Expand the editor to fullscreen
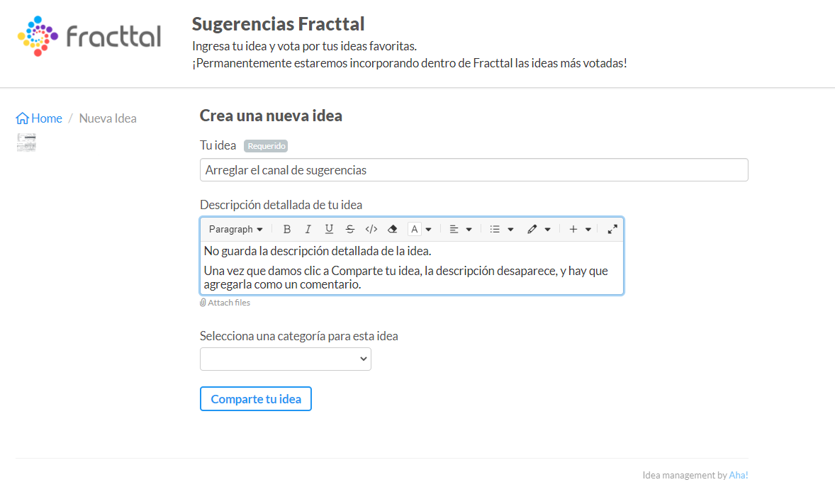 [x=612, y=229]
